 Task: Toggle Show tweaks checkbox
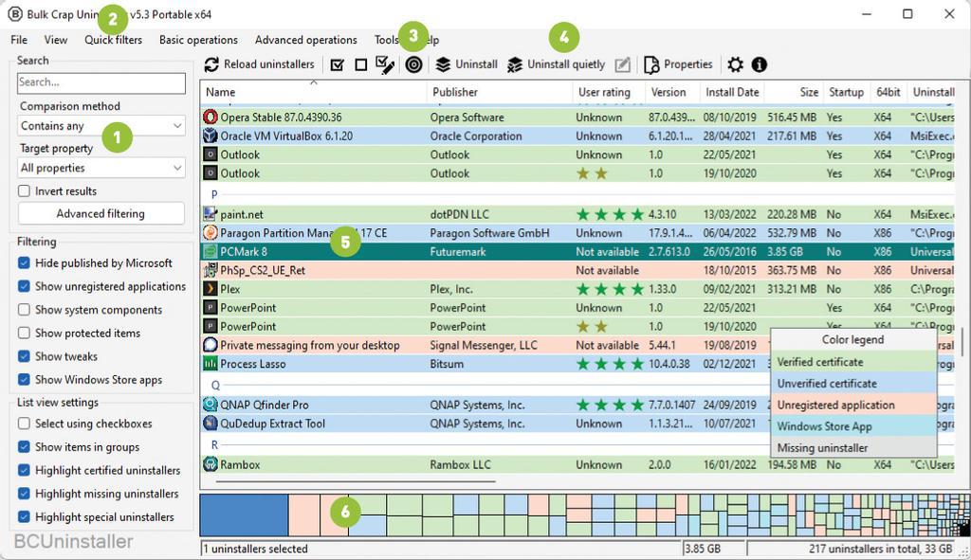24,356
